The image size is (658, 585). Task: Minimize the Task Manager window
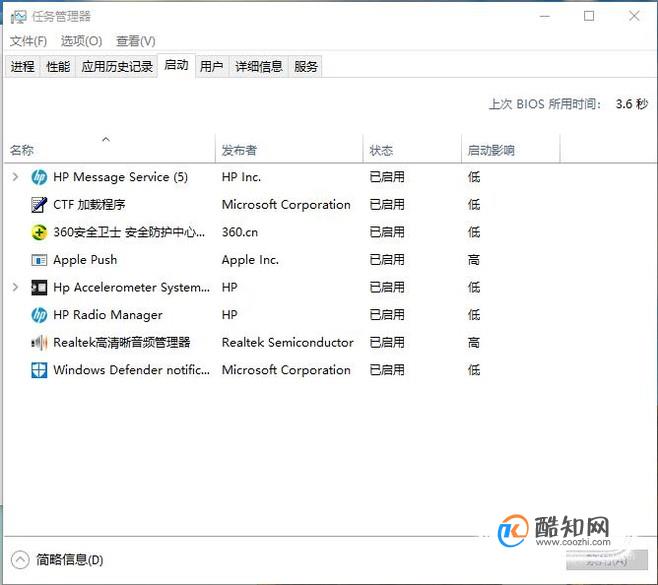click(x=544, y=16)
